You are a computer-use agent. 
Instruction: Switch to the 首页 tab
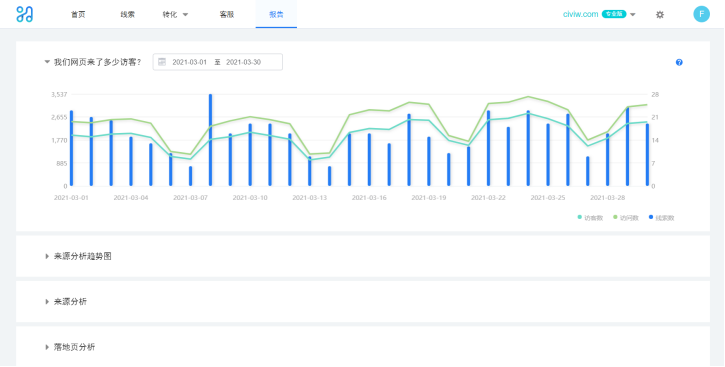point(78,14)
